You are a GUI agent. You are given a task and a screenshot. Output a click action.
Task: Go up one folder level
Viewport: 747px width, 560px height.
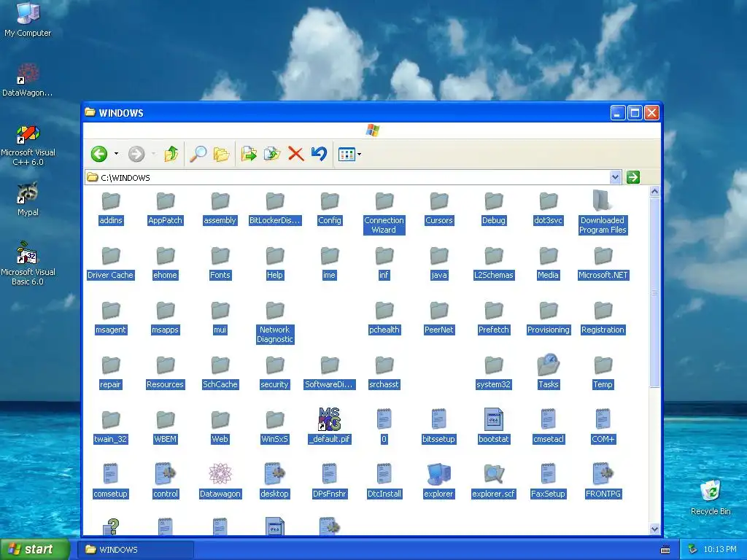(171, 154)
